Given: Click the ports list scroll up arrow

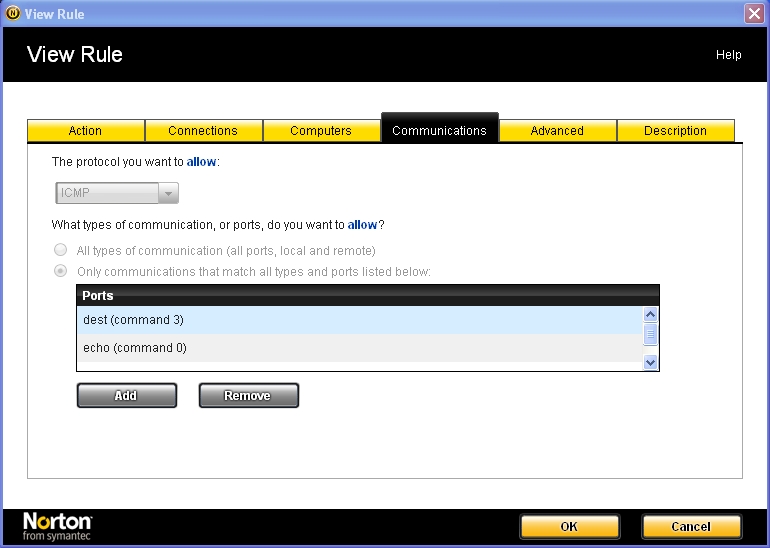Looking at the screenshot, I should click(650, 314).
